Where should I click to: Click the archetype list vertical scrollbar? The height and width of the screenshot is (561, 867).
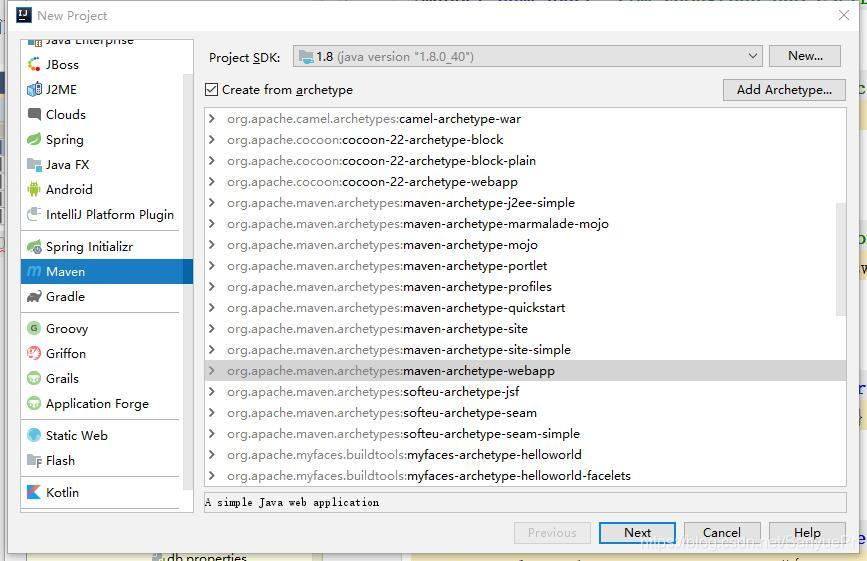click(841, 260)
